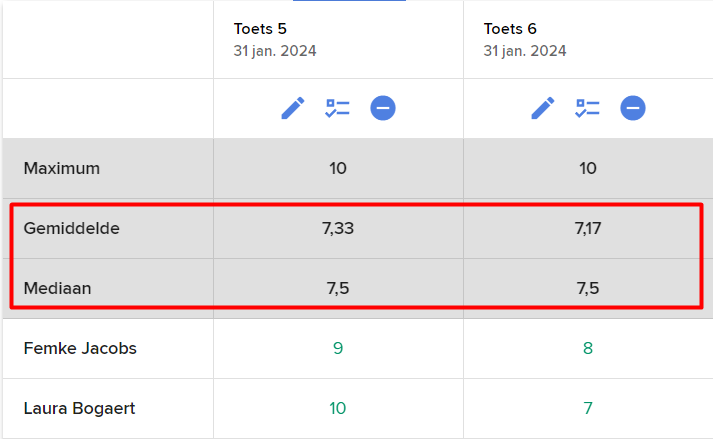Click Femke Jacobs' score 9 for Toets 5

pyautogui.click(x=338, y=348)
